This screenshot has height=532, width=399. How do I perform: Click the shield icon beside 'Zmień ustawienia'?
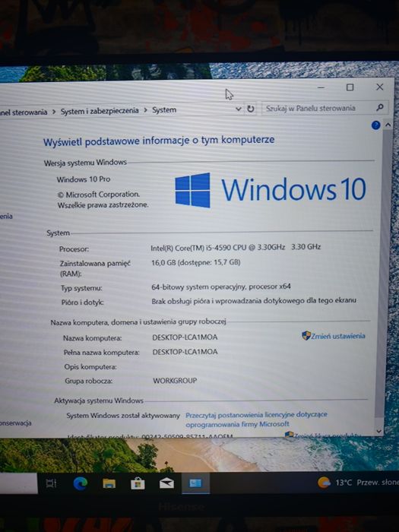pyautogui.click(x=306, y=336)
